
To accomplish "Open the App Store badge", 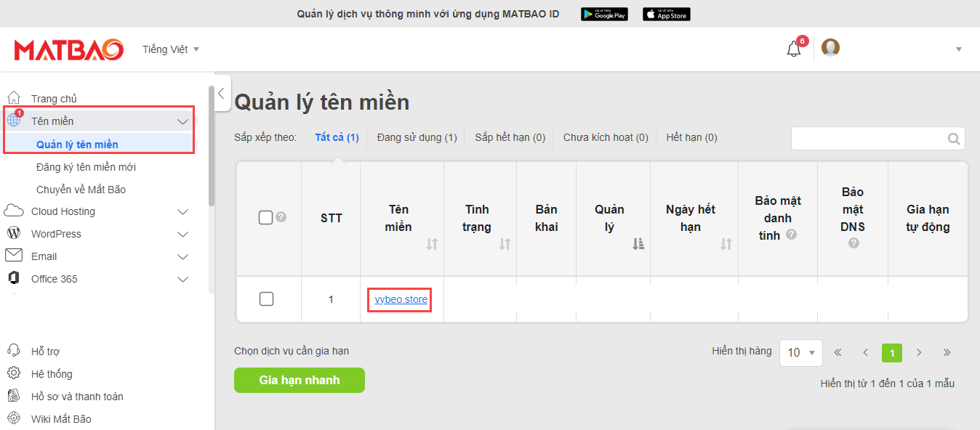I will pyautogui.click(x=666, y=15).
